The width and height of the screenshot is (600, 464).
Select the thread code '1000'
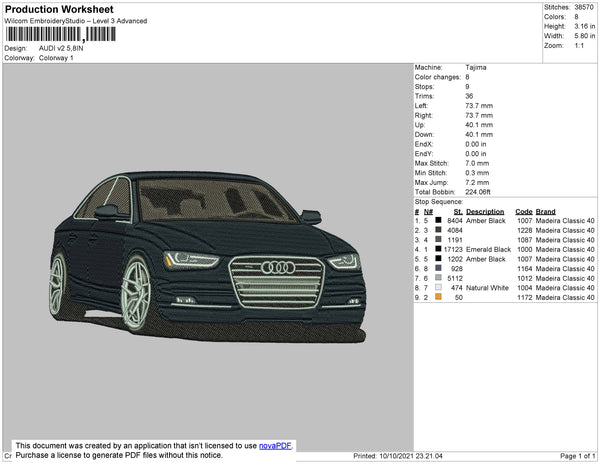tap(524, 249)
